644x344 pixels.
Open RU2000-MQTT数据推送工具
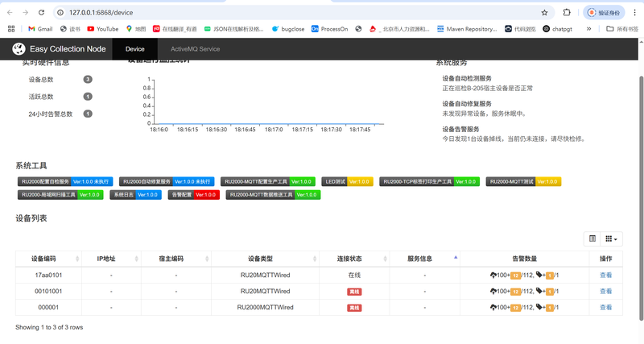[273, 195]
